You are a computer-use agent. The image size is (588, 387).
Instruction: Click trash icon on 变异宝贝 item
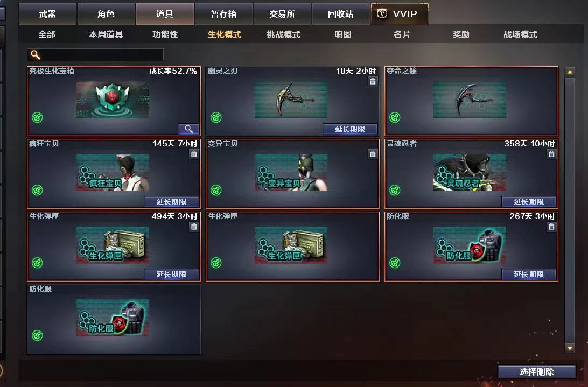[x=373, y=154]
